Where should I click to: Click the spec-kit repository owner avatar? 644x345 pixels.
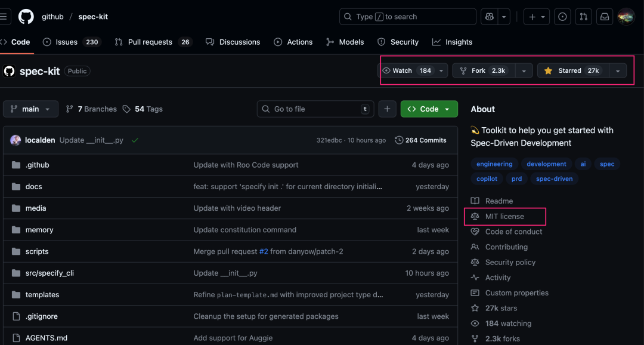coord(10,71)
